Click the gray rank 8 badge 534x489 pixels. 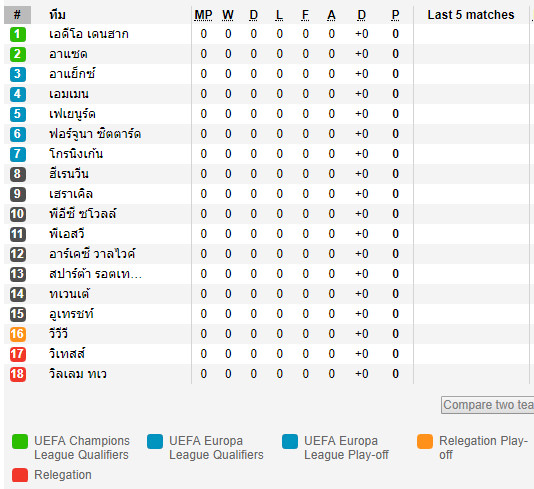tap(18, 174)
